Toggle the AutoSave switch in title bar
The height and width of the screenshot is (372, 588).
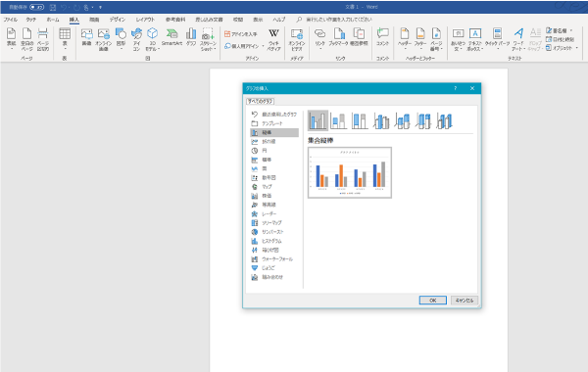coord(37,7)
